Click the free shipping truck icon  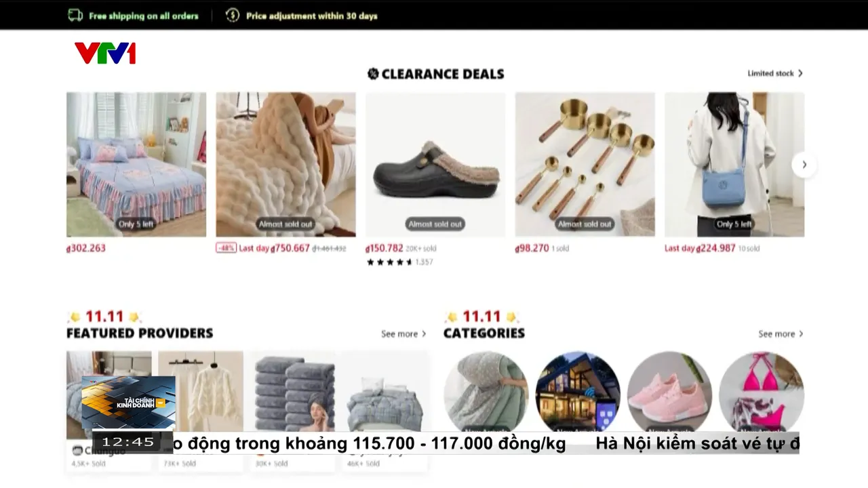[75, 15]
